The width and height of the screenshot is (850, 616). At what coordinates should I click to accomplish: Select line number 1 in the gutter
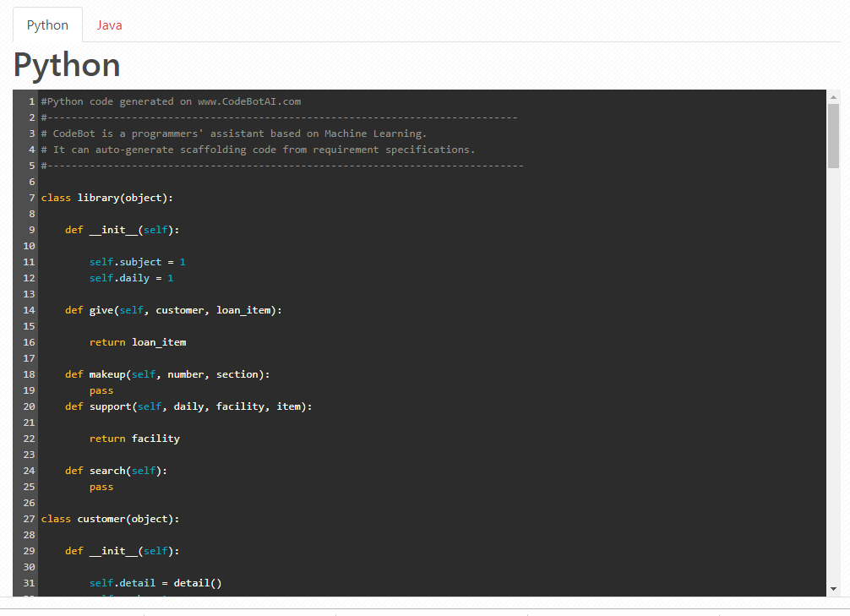[x=31, y=101]
